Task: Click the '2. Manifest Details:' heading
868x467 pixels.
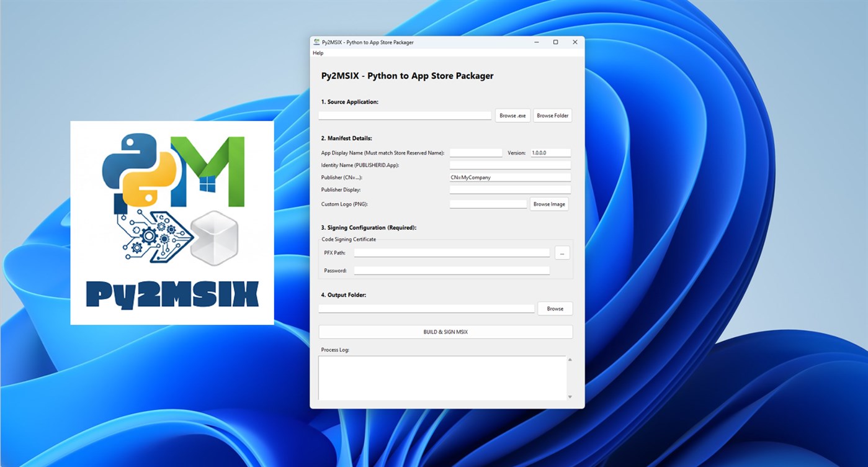Action: click(x=347, y=138)
